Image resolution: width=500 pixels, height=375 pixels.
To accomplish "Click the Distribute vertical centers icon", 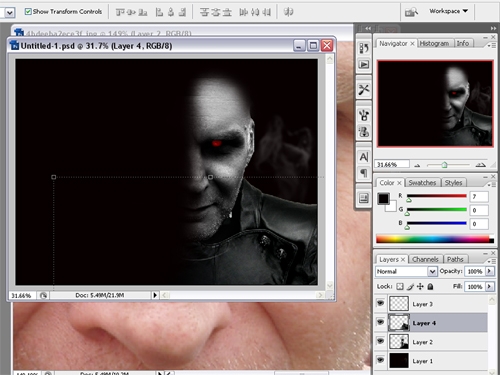I will click(216, 12).
